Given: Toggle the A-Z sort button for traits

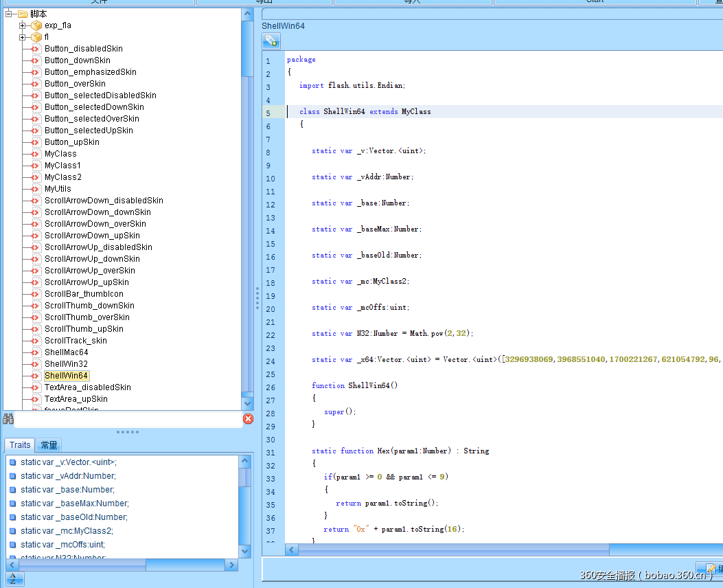Looking at the screenshot, I should [x=14, y=579].
